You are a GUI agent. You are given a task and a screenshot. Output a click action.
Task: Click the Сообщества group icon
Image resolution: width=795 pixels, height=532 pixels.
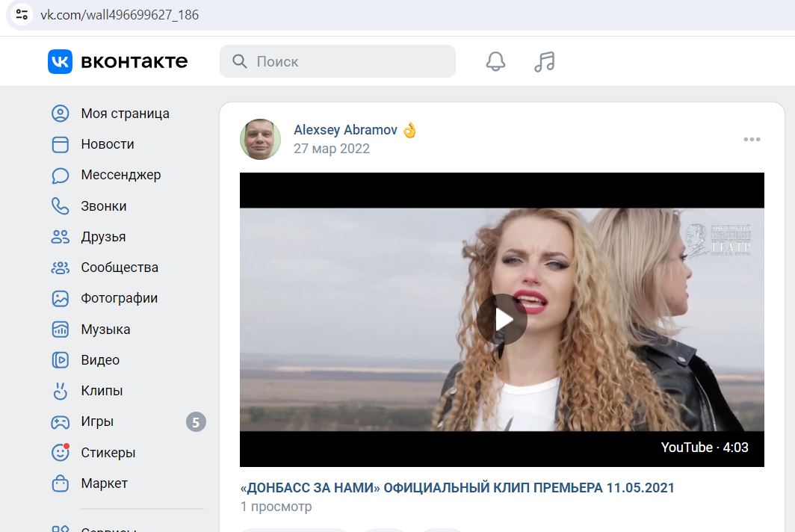[61, 267]
